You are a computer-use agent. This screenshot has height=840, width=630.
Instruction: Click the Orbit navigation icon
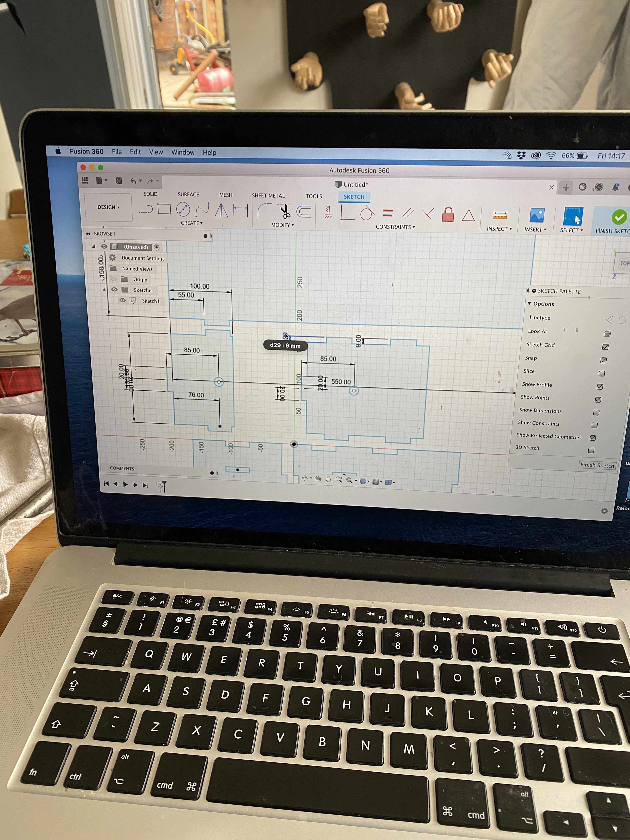[x=304, y=478]
